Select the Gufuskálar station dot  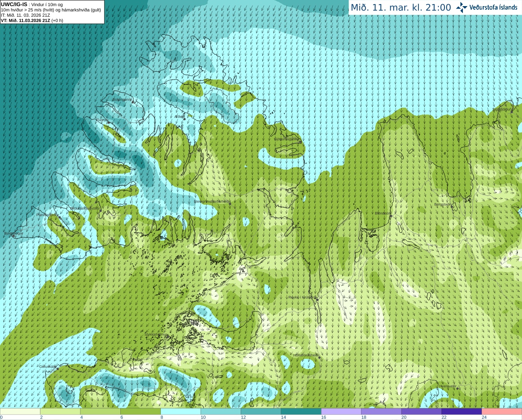(58, 369)
